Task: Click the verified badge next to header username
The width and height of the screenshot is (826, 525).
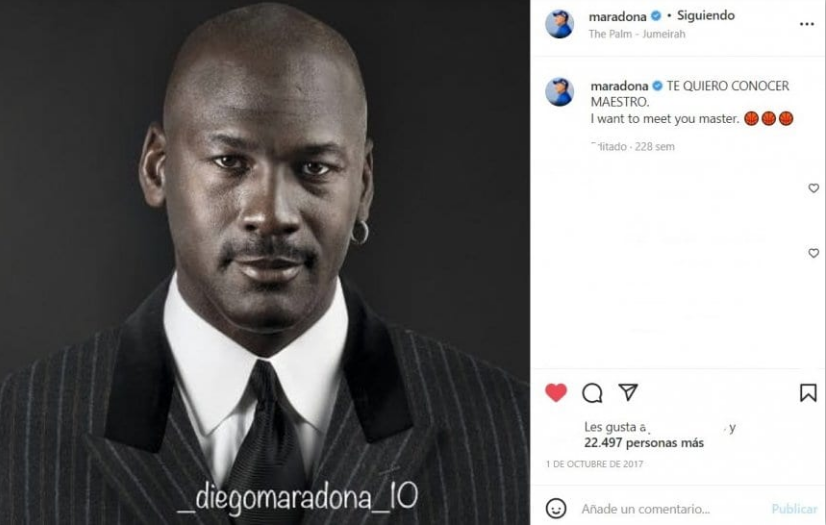Action: pos(656,16)
